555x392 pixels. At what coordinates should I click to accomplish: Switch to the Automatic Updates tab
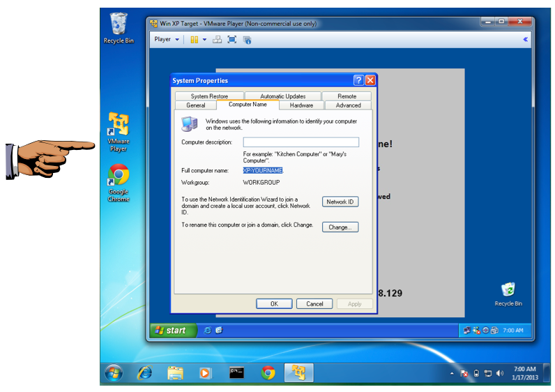point(283,96)
